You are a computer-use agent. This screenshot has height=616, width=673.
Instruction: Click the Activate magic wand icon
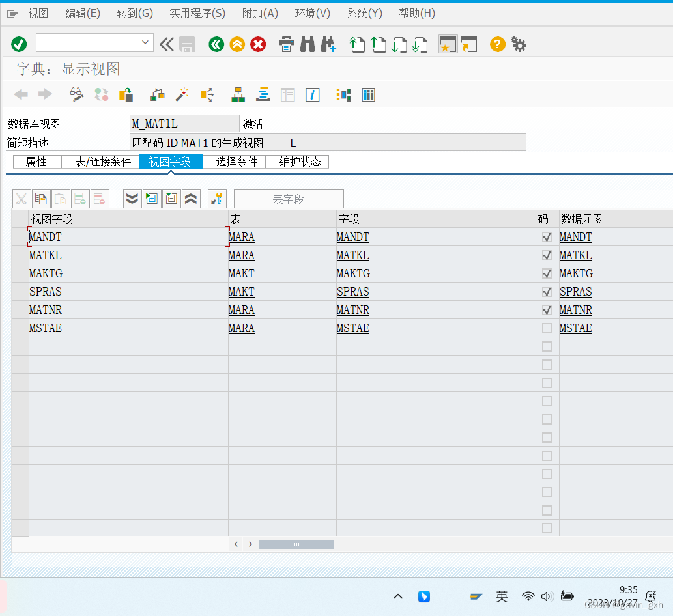[182, 94]
